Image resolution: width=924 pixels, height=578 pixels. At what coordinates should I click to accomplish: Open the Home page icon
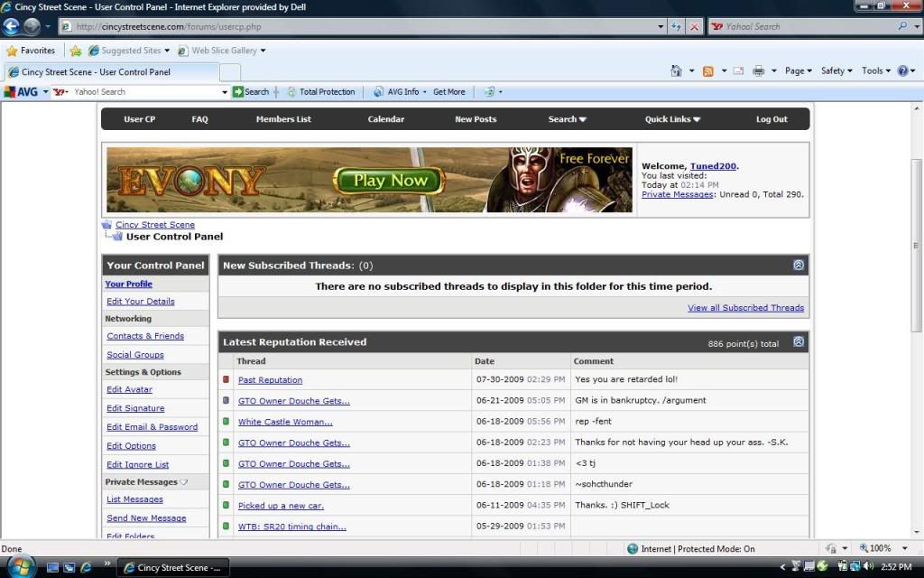(x=676, y=70)
